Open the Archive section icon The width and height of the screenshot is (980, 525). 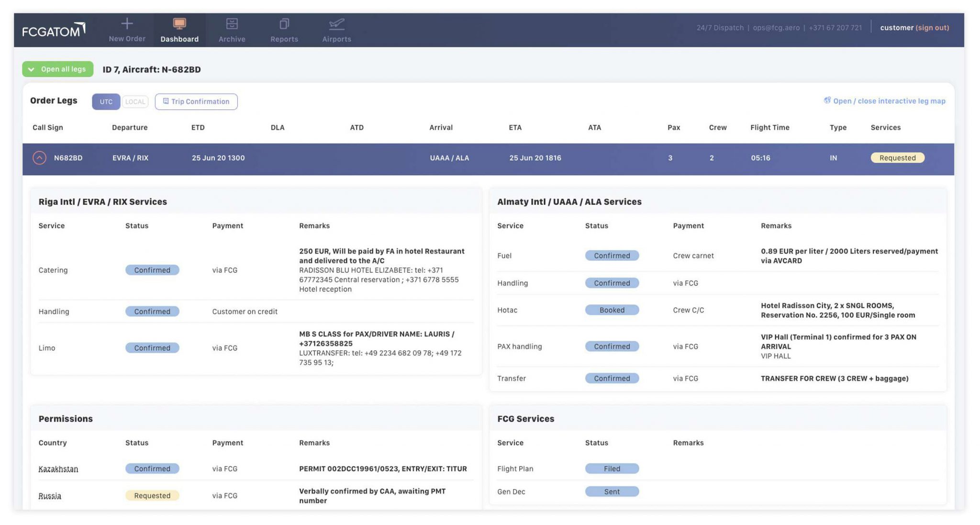click(232, 22)
